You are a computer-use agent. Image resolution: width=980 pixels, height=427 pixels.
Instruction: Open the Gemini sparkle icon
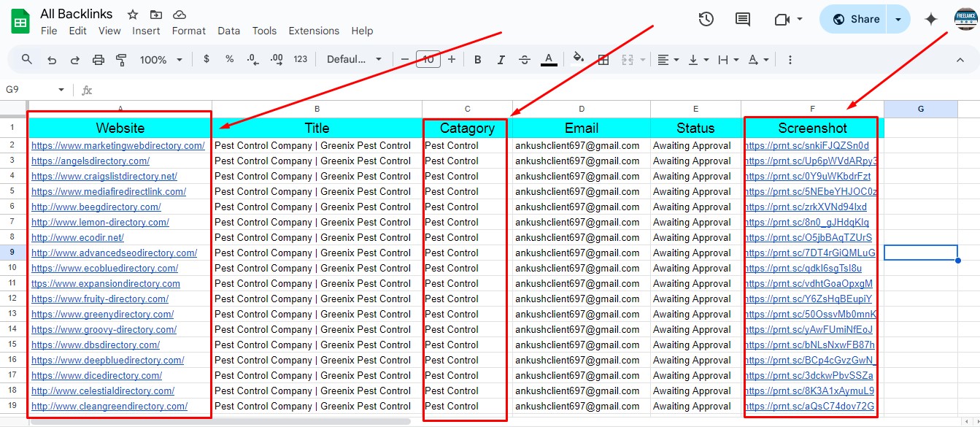coord(931,20)
